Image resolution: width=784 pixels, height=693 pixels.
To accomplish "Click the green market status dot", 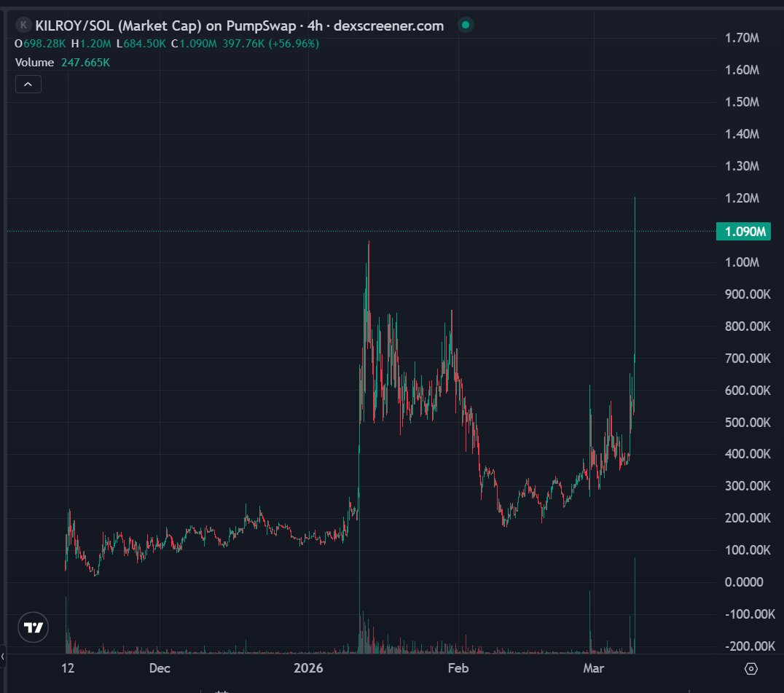I will pyautogui.click(x=466, y=25).
